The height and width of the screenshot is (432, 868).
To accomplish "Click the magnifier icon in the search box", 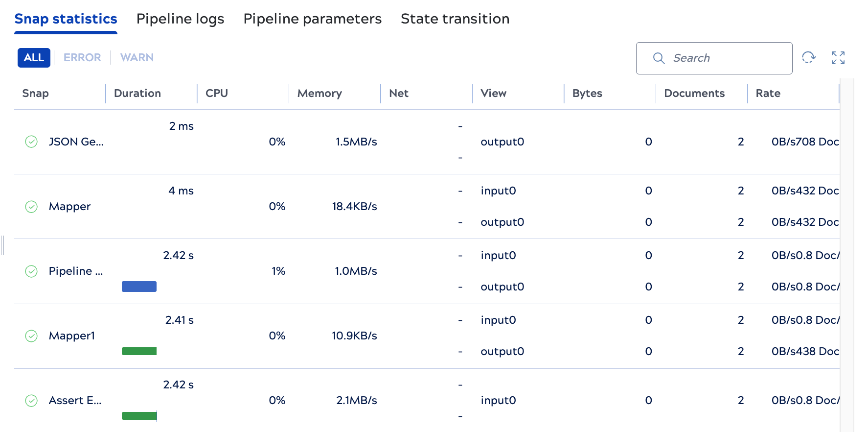I will (659, 58).
